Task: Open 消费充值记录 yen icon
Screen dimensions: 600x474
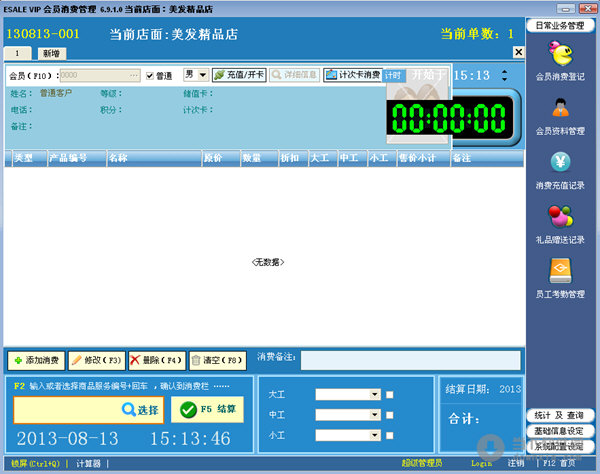Action: [561, 166]
